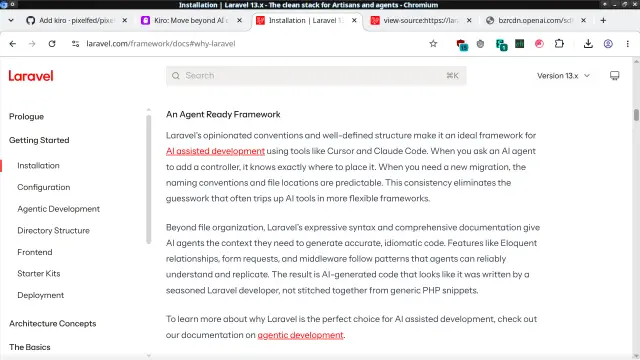640x360 pixels.
Task: Click the main page scrollbar thumb
Action: [636, 115]
